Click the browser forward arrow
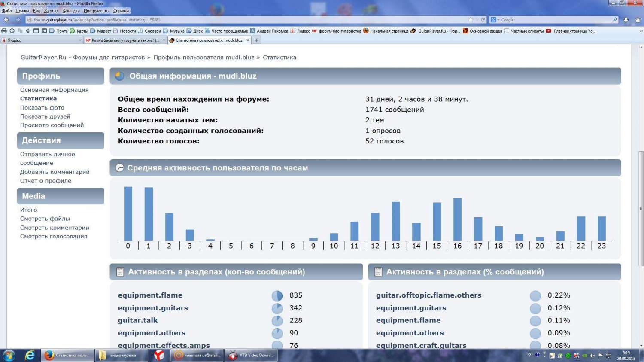The image size is (644, 362). click(18, 20)
